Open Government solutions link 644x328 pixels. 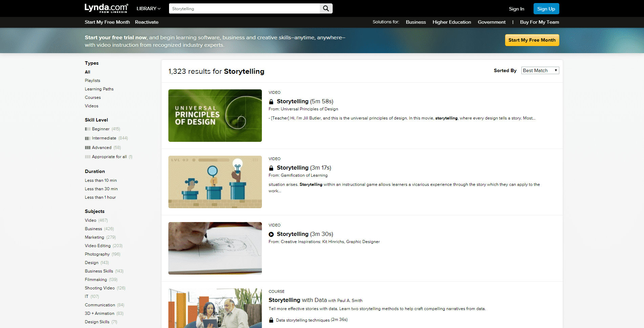492,22
